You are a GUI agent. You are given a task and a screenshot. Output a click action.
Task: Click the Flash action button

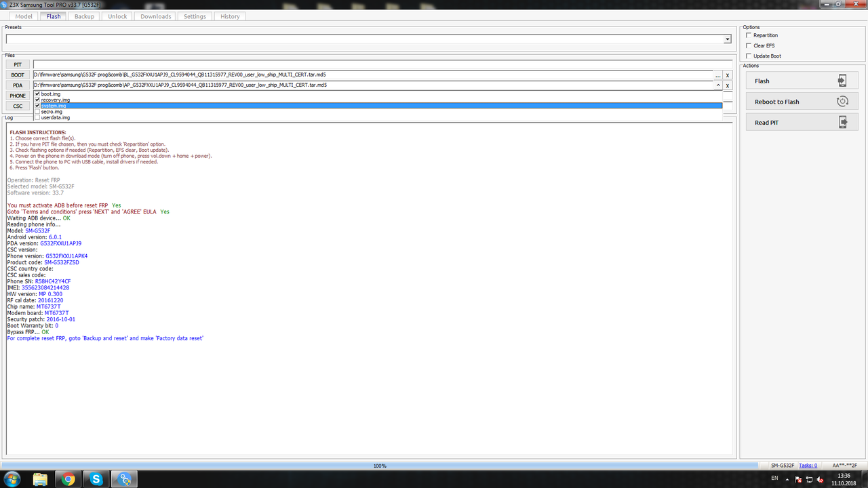click(x=801, y=81)
